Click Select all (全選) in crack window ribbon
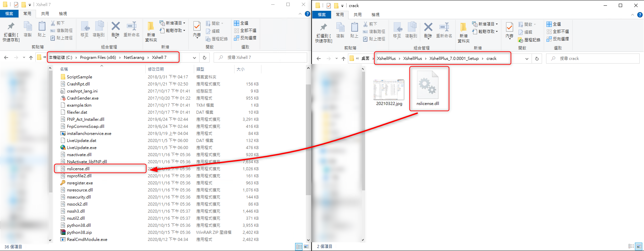Screen dimensions: 644x251 click(x=553, y=24)
